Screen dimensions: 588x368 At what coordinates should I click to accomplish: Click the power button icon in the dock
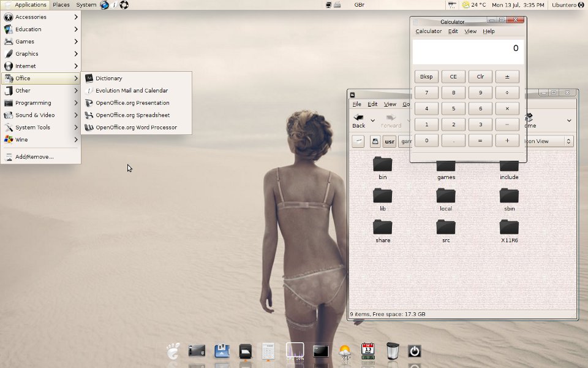(415, 351)
